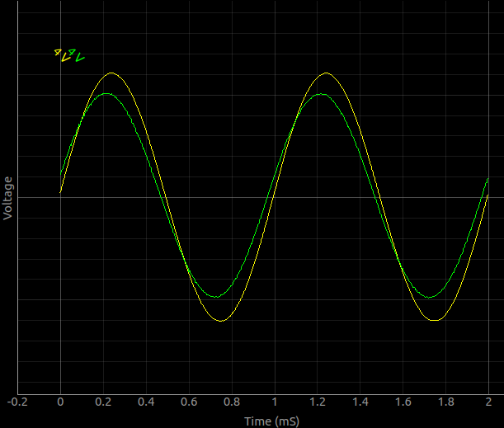Image resolution: width=504 pixels, height=428 pixels.
Task: Click the yellow channel marker icon
Action: click(x=63, y=56)
